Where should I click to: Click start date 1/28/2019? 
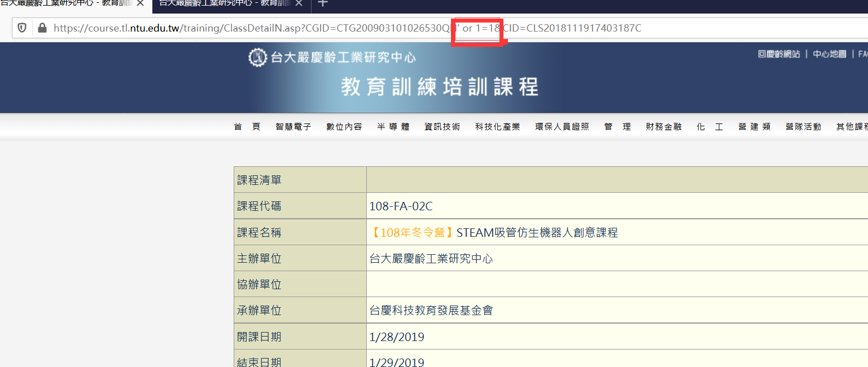click(x=397, y=337)
